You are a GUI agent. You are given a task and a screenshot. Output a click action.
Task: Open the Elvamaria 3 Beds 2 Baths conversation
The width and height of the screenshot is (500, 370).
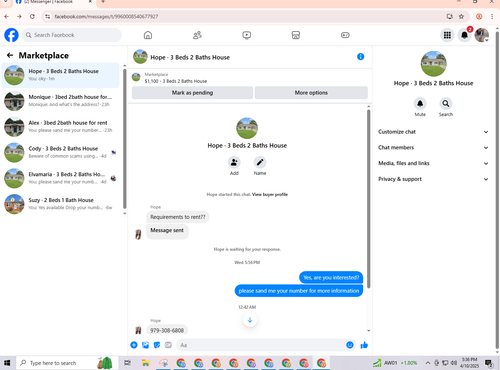(x=61, y=178)
